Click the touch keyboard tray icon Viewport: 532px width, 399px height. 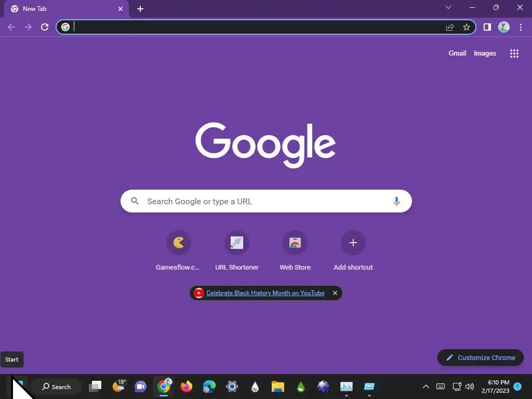tap(441, 387)
